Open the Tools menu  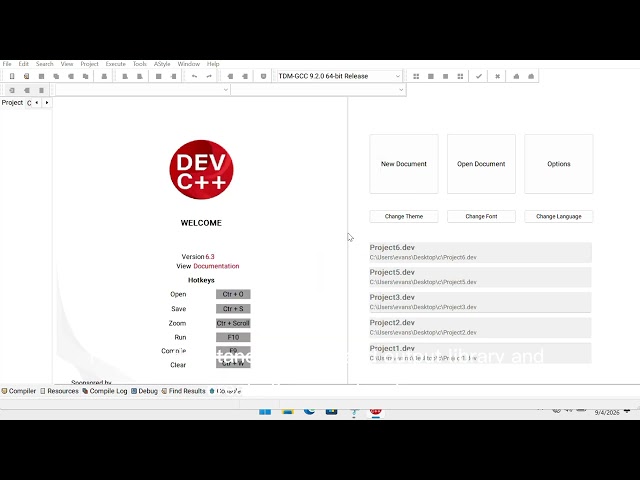[x=140, y=64]
